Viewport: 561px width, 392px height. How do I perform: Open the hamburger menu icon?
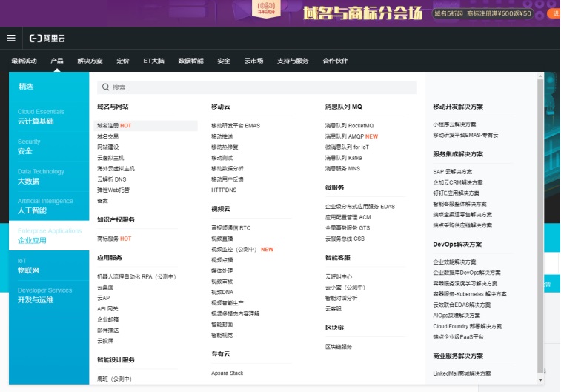tap(11, 38)
